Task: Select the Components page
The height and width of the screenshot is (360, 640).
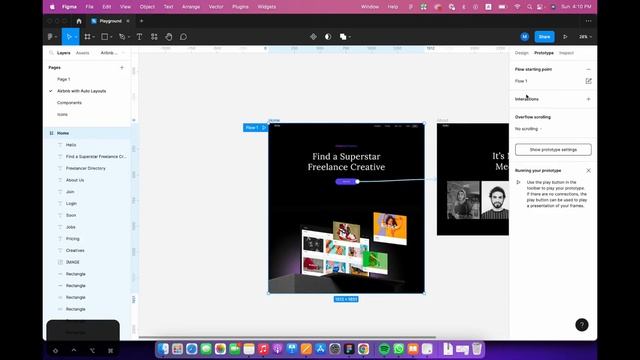Action: coord(69,103)
